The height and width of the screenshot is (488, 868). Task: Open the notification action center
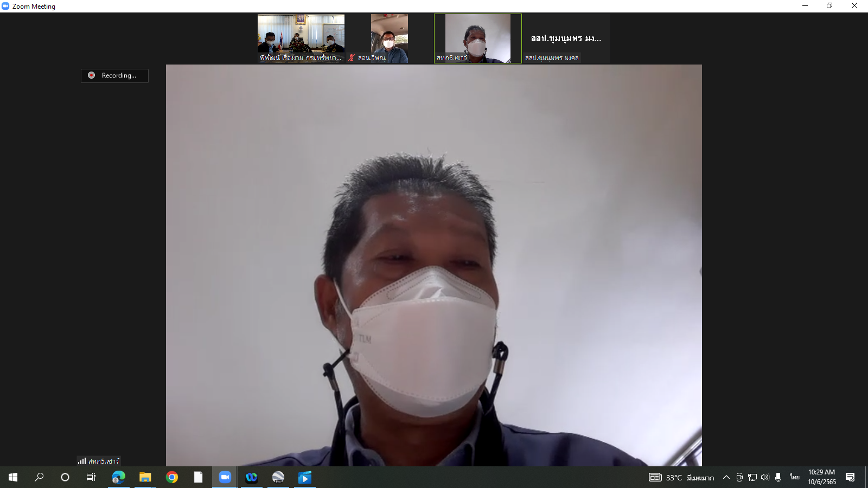tap(850, 477)
